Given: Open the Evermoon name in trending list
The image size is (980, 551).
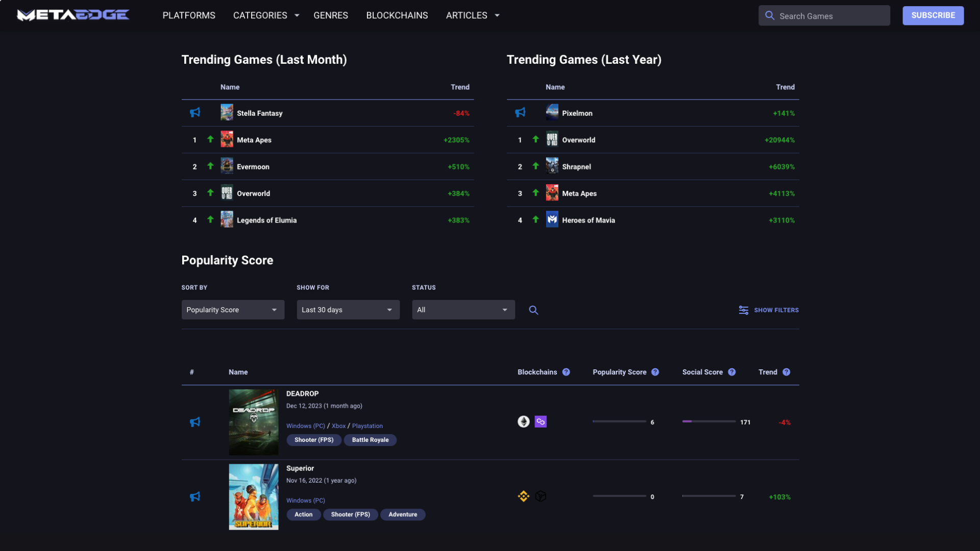Looking at the screenshot, I should coord(253,166).
